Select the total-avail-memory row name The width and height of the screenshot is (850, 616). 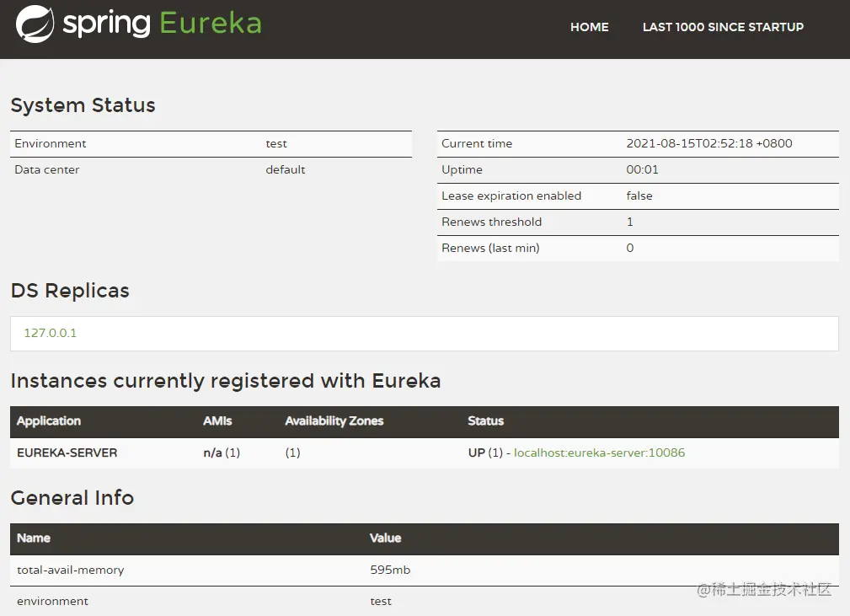(71, 570)
